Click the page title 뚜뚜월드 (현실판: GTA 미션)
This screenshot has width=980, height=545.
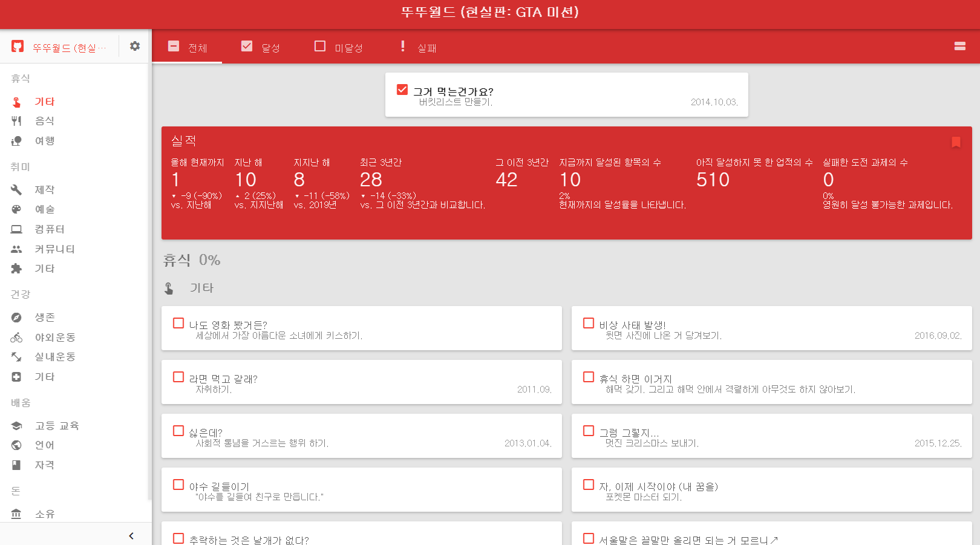tap(490, 12)
